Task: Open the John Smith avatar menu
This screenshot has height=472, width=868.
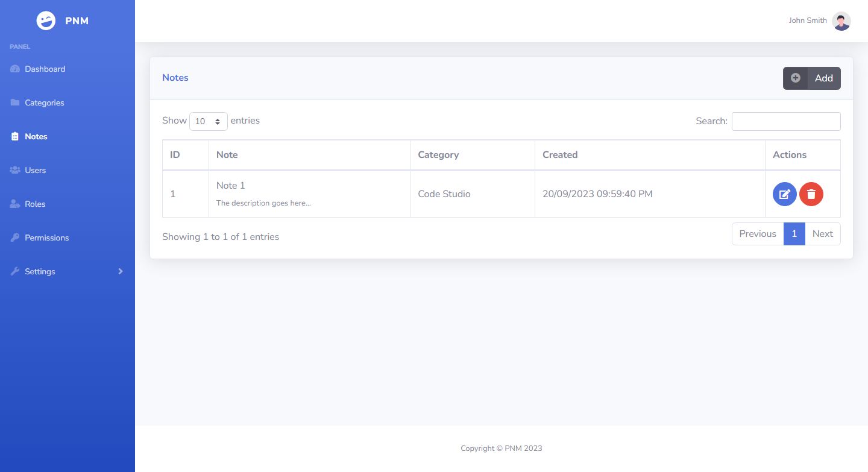Action: click(841, 21)
